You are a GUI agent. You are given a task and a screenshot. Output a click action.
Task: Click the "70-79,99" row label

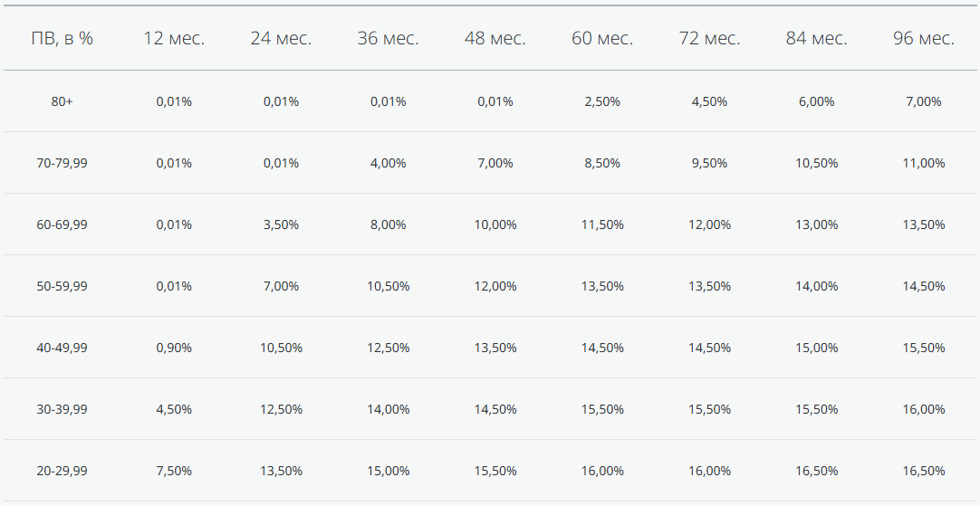click(62, 163)
